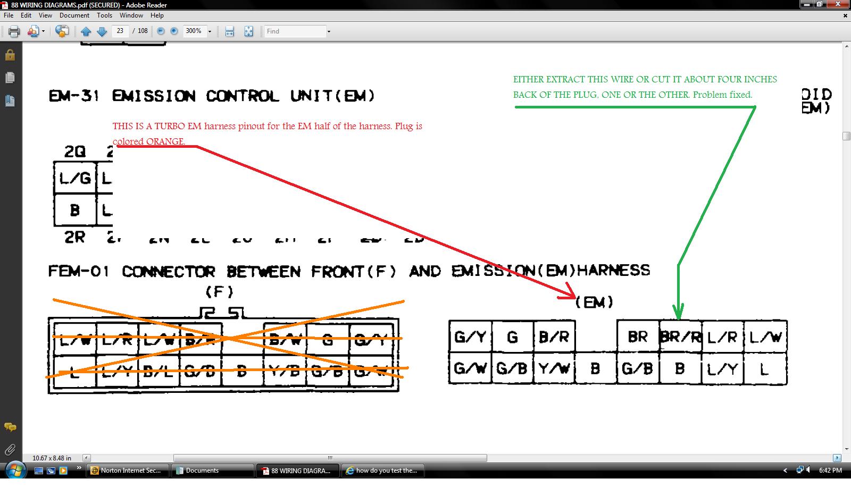
Task: Open the Document menu
Action: (74, 15)
